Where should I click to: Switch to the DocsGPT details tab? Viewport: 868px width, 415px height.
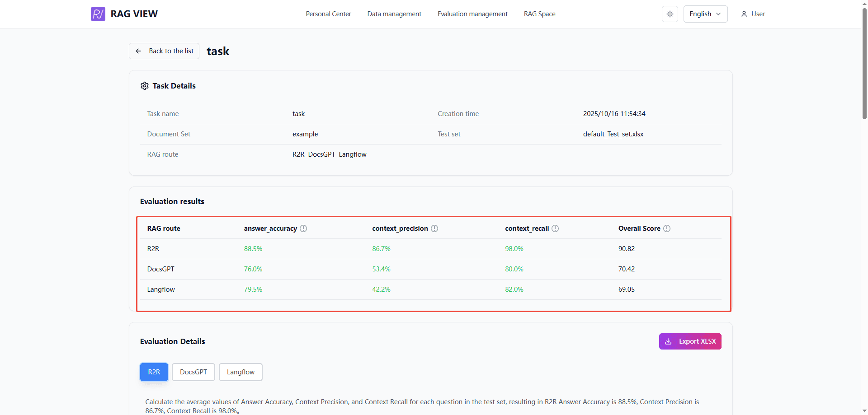point(193,372)
